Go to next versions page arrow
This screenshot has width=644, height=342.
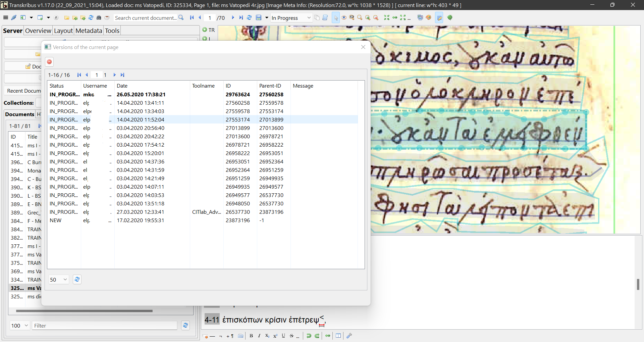114,75
